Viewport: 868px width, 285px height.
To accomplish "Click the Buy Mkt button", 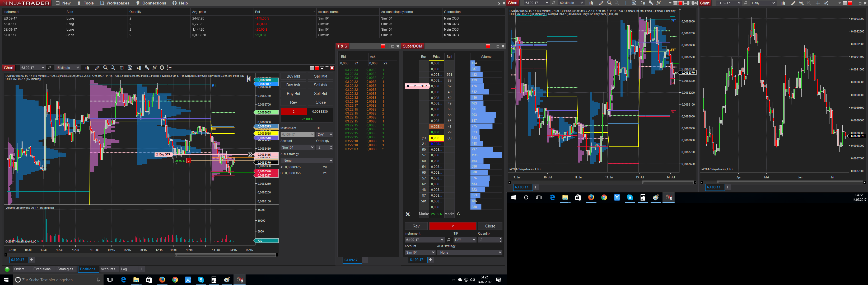I will click(293, 76).
